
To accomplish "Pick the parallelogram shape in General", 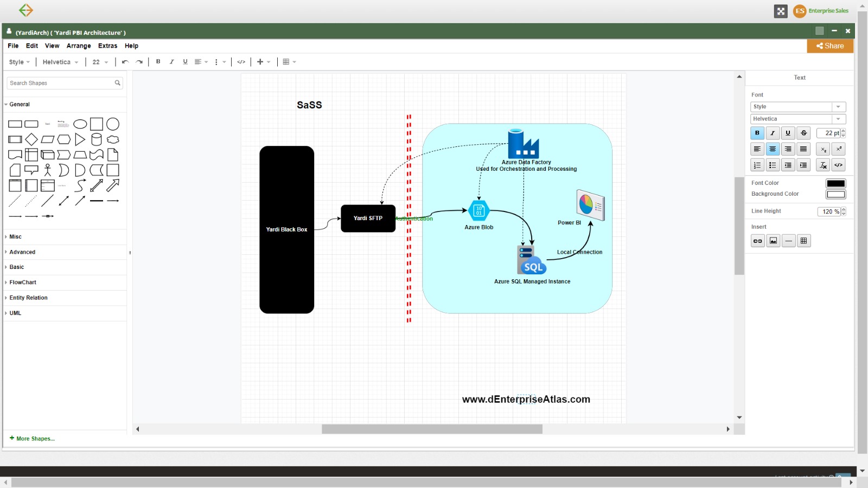I will (48, 139).
